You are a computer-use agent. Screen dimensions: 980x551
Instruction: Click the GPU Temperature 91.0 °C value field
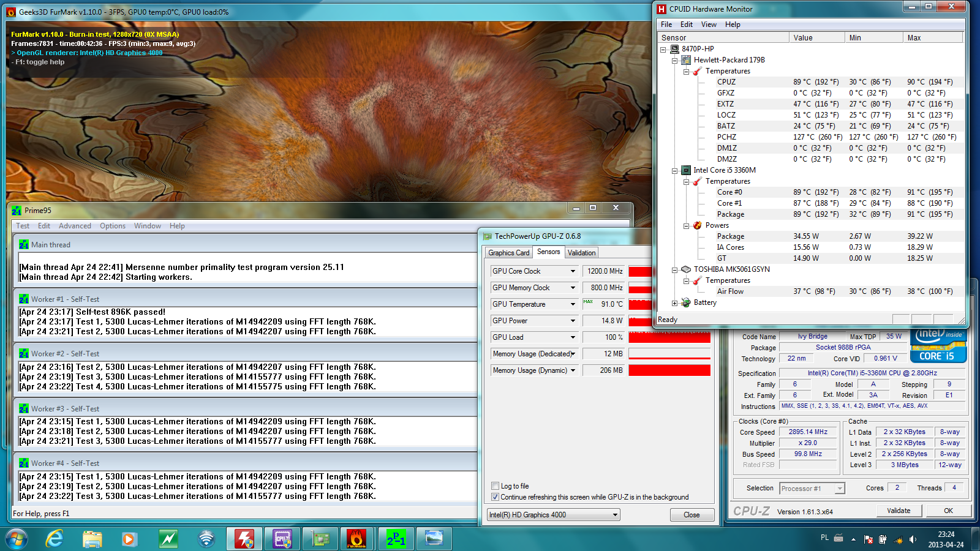point(604,304)
